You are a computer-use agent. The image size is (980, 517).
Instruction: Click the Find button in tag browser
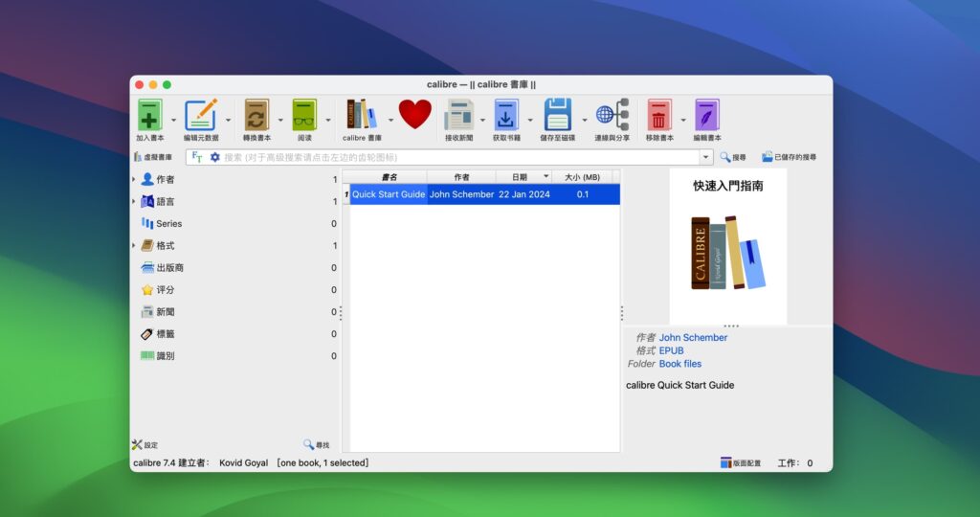click(x=316, y=444)
